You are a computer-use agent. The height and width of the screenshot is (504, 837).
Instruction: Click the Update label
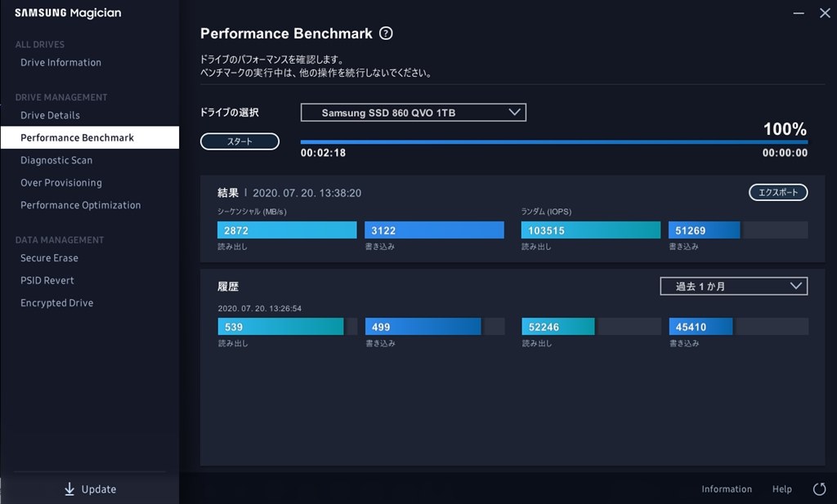(99, 489)
